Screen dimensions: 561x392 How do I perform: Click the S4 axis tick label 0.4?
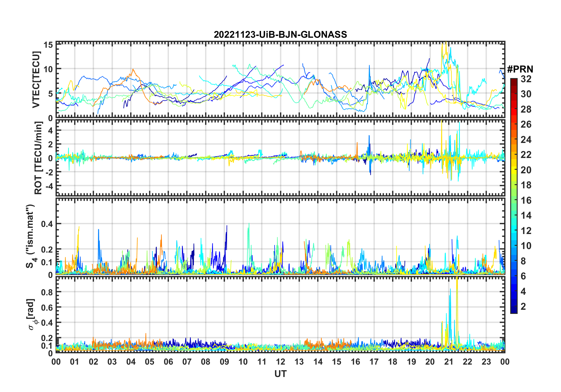pyautogui.click(x=47, y=224)
